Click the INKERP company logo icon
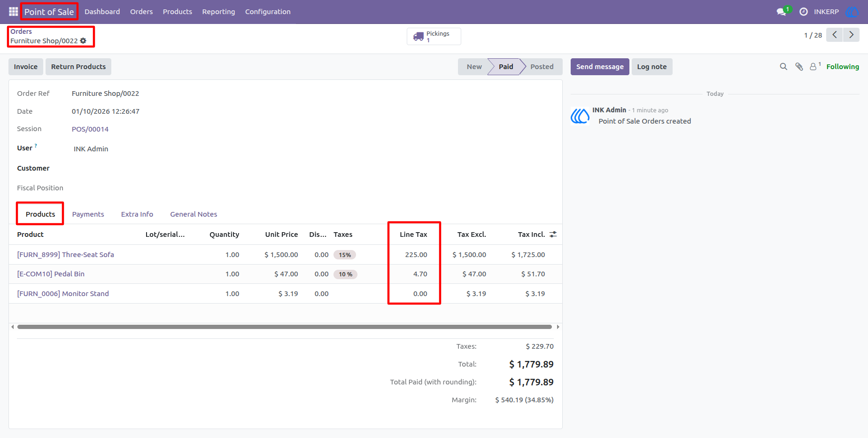This screenshot has height=438, width=868. [x=852, y=12]
